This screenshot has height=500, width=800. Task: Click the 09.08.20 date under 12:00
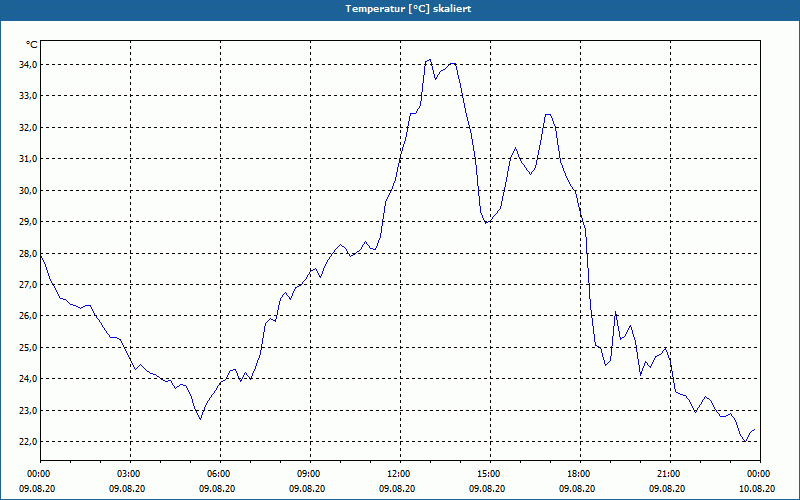(x=397, y=488)
